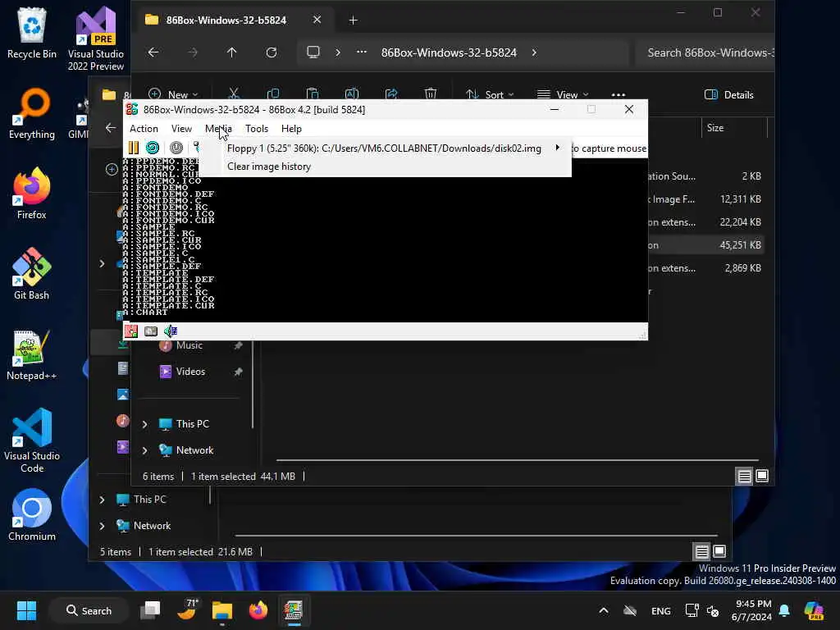Screen dimensions: 840x630
Task: Expand the Floppy 1 submenu arrow
Action: [558, 148]
